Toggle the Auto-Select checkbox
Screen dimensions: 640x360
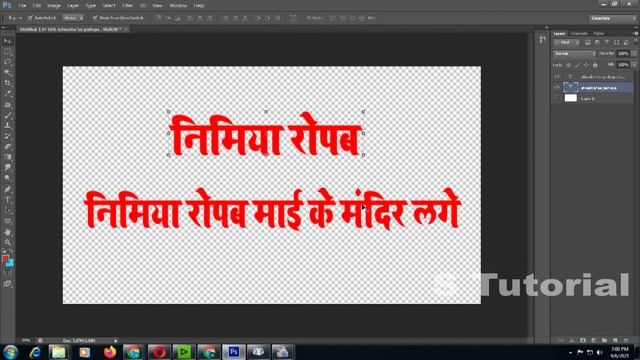[30, 18]
